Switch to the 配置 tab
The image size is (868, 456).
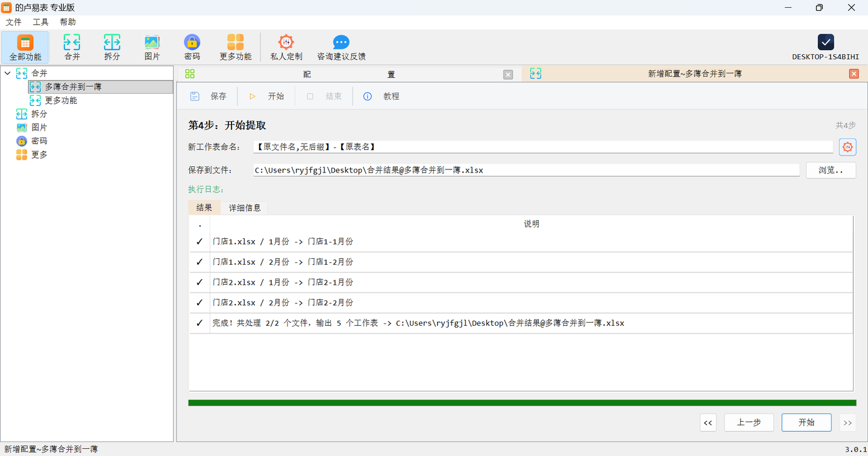349,74
